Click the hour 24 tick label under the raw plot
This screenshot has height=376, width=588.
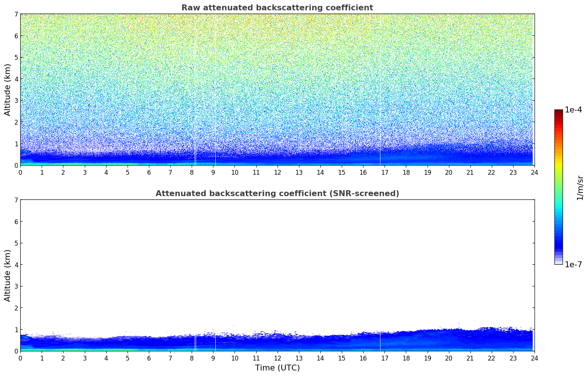535,172
